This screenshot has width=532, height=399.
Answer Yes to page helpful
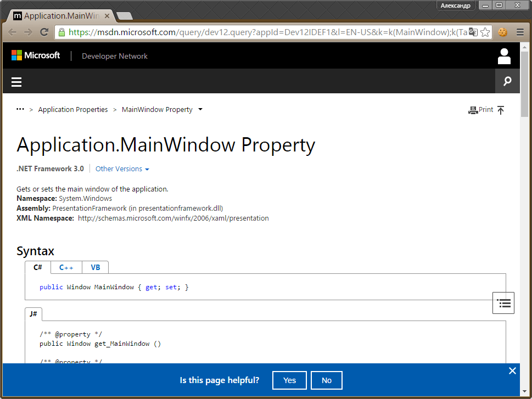(x=289, y=380)
